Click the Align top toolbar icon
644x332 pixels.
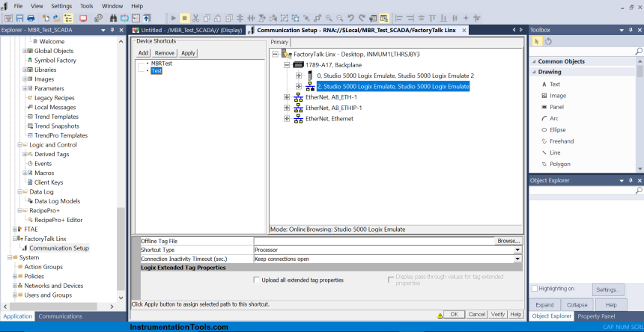(x=432, y=18)
